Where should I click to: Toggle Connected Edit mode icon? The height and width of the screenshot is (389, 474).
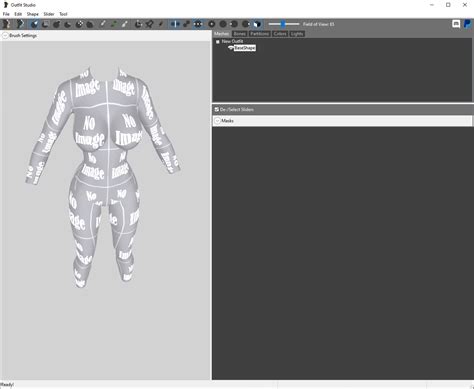click(186, 24)
